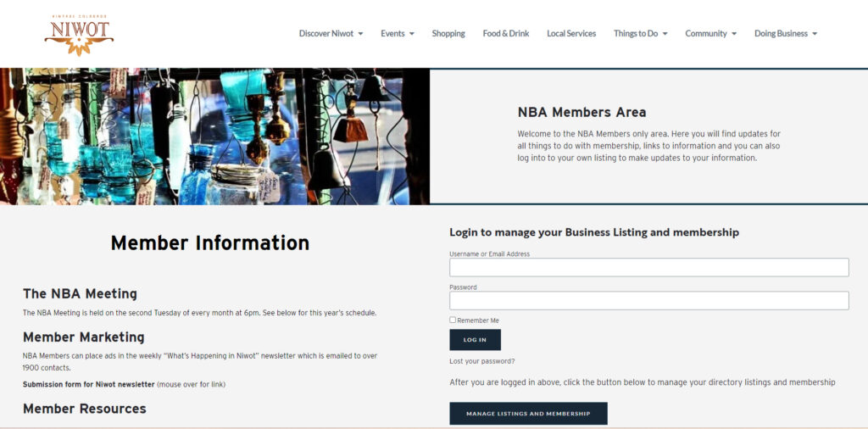Click The NBA Meeting heading
Image resolution: width=868 pixels, height=429 pixels.
80,294
